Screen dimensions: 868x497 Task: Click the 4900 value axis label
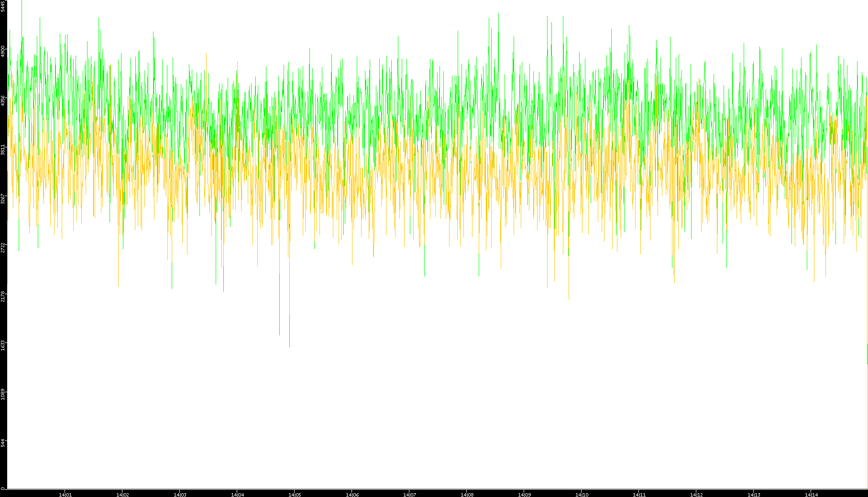click(3, 52)
